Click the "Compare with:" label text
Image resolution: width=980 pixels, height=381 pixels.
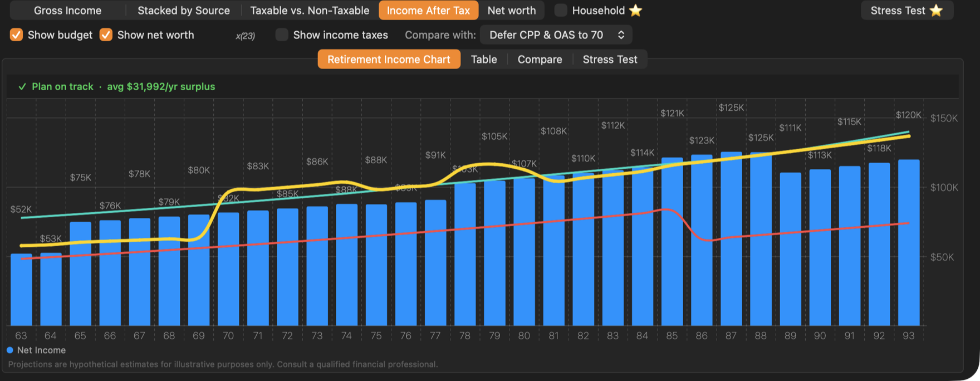click(440, 35)
